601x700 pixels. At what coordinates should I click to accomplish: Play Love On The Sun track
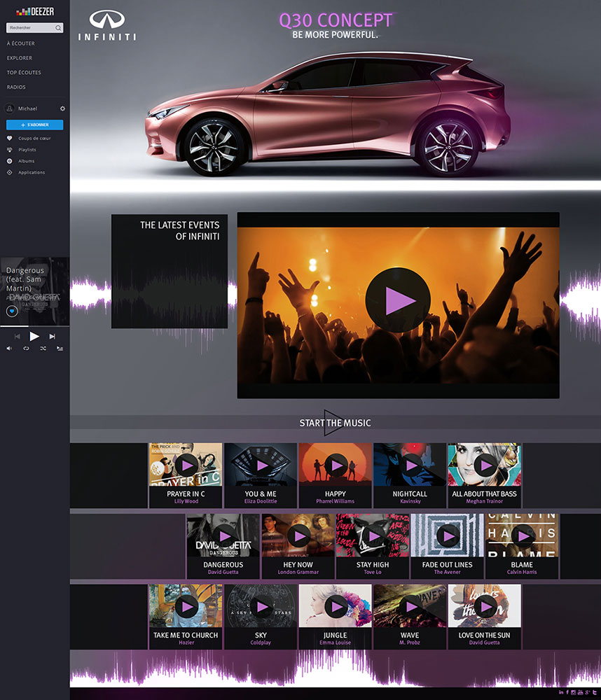click(x=485, y=607)
